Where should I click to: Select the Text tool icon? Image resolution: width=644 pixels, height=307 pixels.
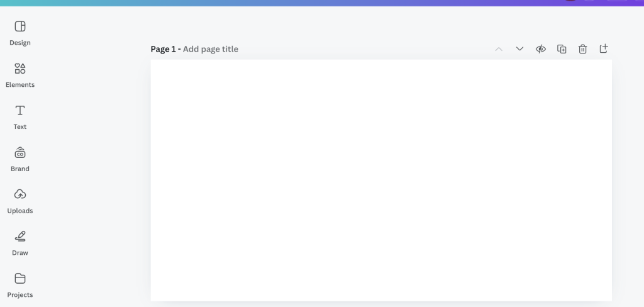pos(20,111)
